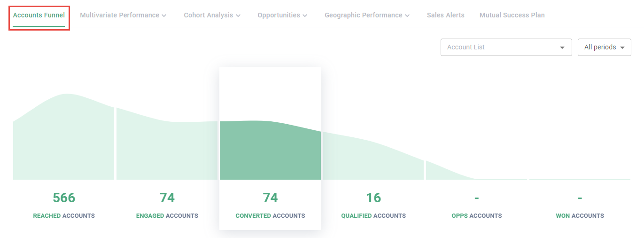This screenshot has height=238, width=644.
Task: Select the Reached Accounts funnel segment
Action: [x=63, y=141]
